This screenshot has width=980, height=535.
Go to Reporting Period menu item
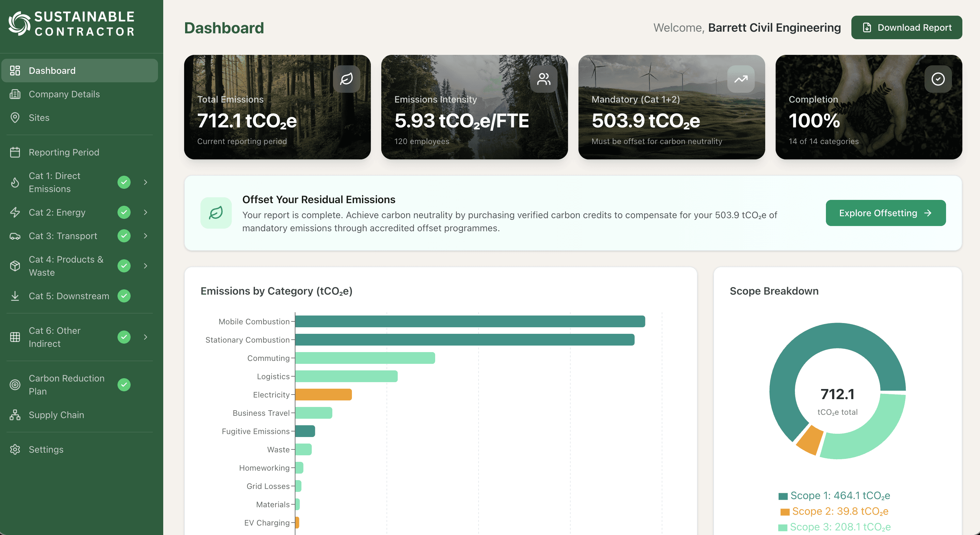(x=64, y=152)
